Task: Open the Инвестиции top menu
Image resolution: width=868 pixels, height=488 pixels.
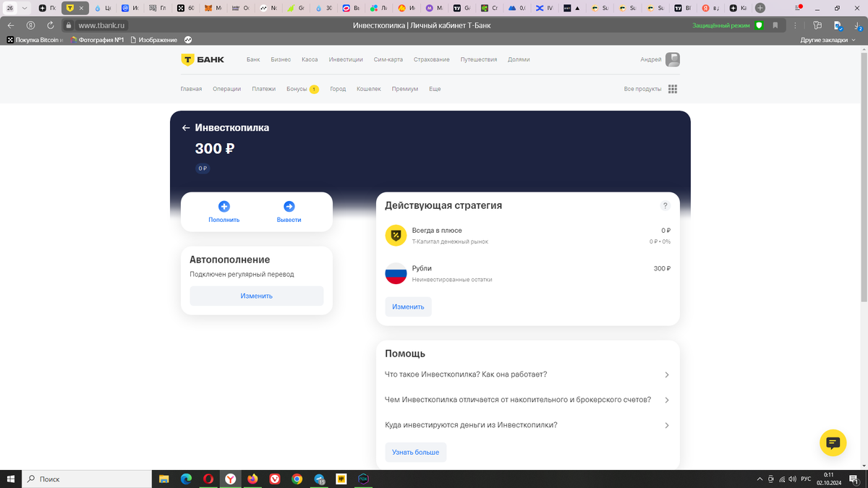Action: click(x=346, y=59)
